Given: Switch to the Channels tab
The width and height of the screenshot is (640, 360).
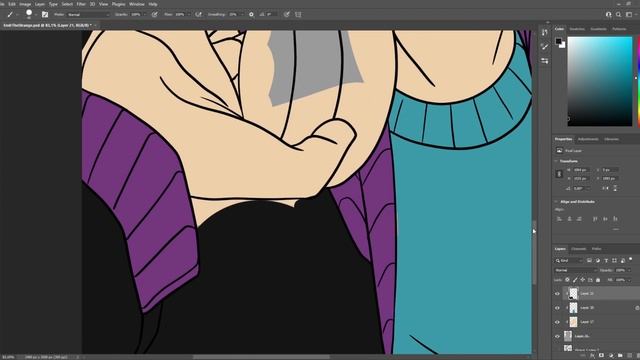Looking at the screenshot, I should click(x=578, y=249).
